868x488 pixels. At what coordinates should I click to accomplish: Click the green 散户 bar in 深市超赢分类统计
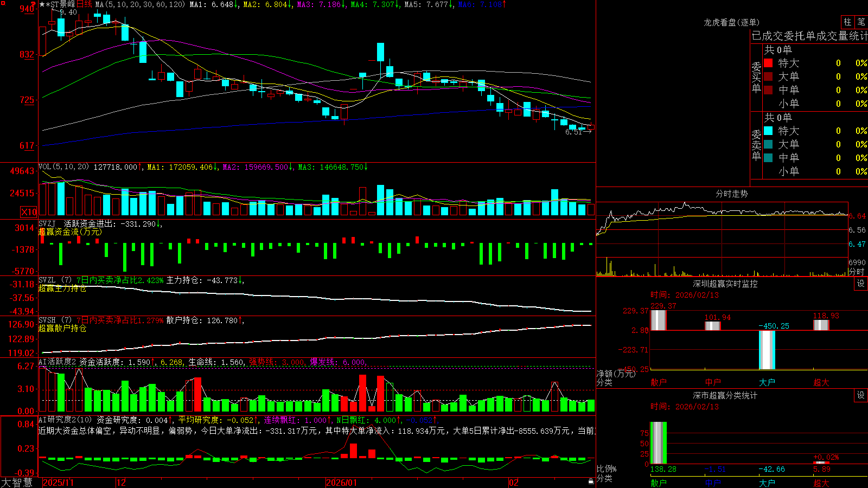point(658,443)
